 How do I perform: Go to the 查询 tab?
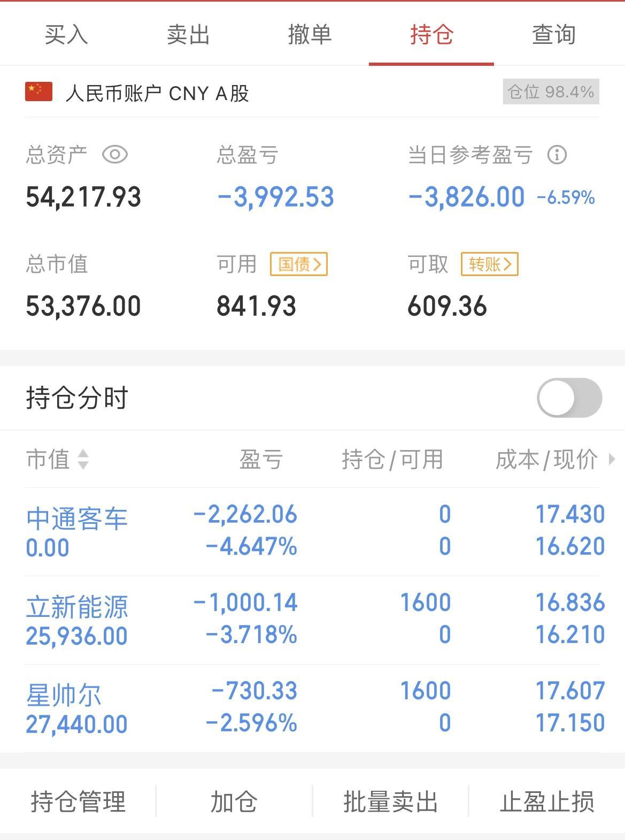(554, 35)
